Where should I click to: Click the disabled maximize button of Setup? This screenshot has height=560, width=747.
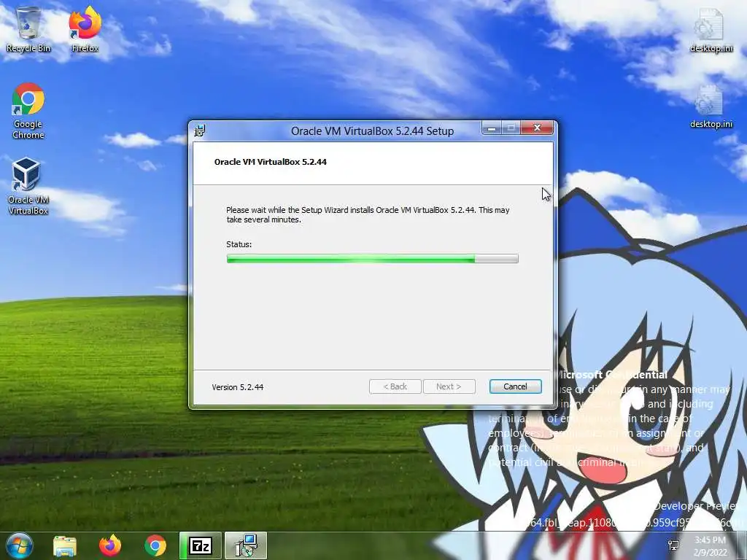click(x=511, y=128)
